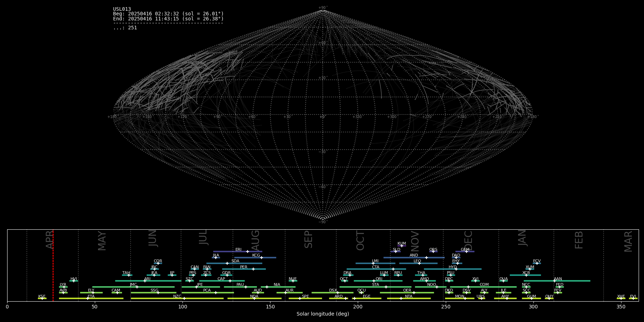This screenshot has height=322, width=644.
Task: Click the ARI shower label
Action: (147, 279)
